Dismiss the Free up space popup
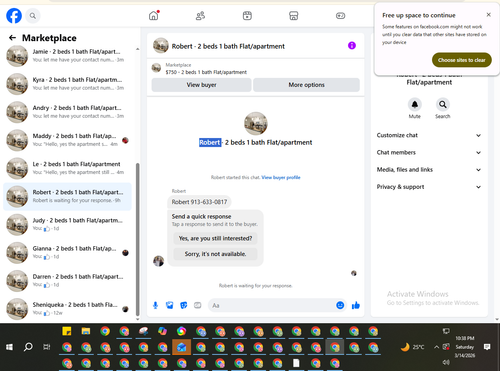 (x=488, y=15)
